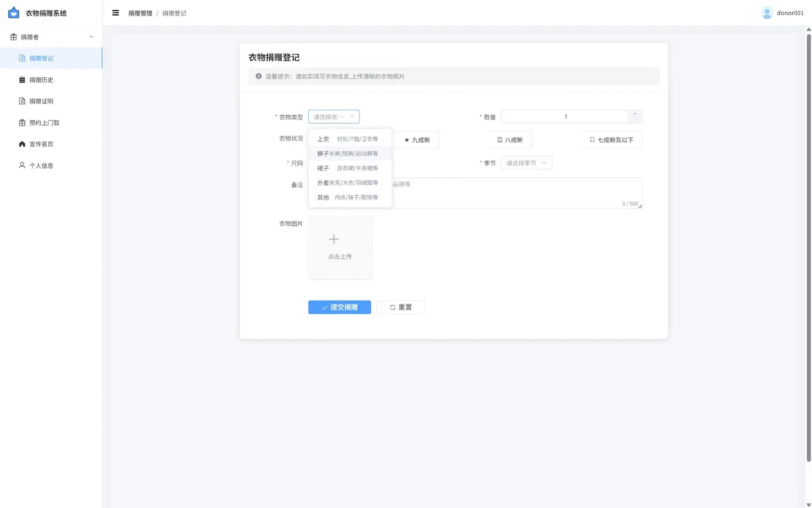
Task: Go to 宣传首页 from the sidebar
Action: [x=41, y=144]
